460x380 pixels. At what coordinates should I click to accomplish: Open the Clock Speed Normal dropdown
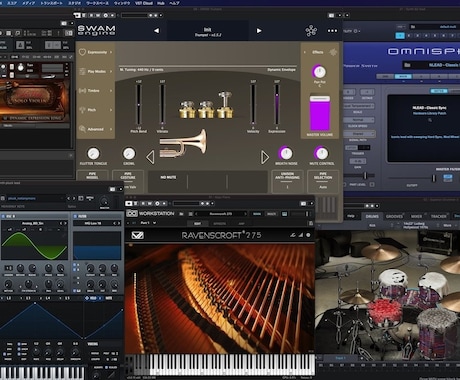(x=358, y=120)
